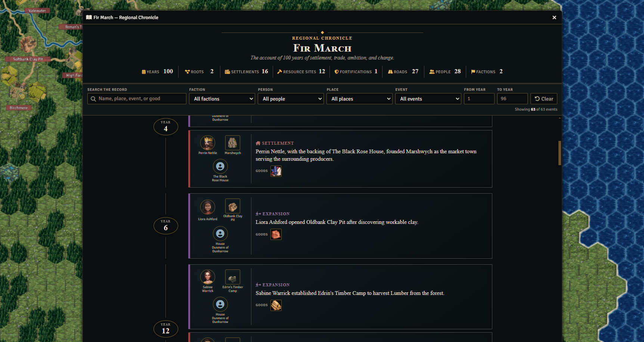Click the Oldbank Clay Pit icon
This screenshot has height=342, width=644.
click(x=233, y=206)
